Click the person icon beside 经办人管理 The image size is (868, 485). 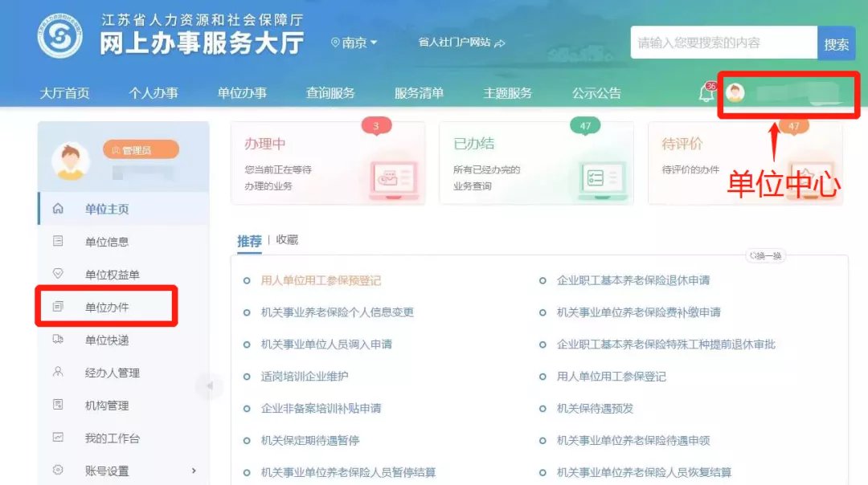click(58, 372)
